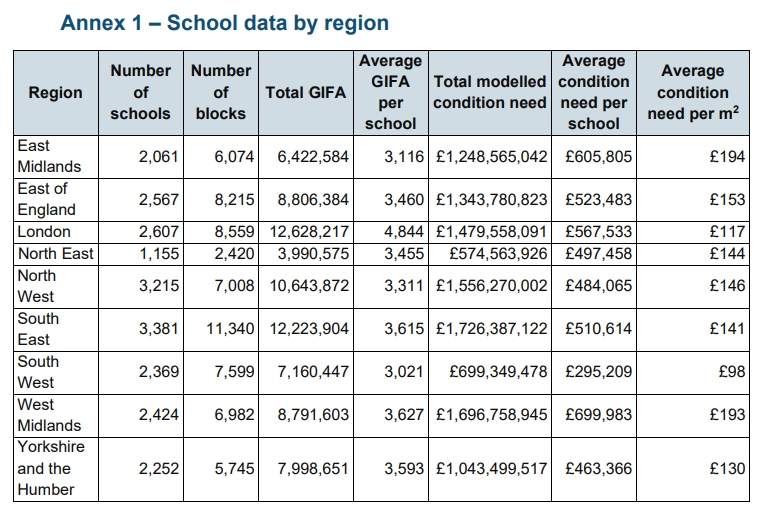Click the South East region cell

click(x=38, y=329)
